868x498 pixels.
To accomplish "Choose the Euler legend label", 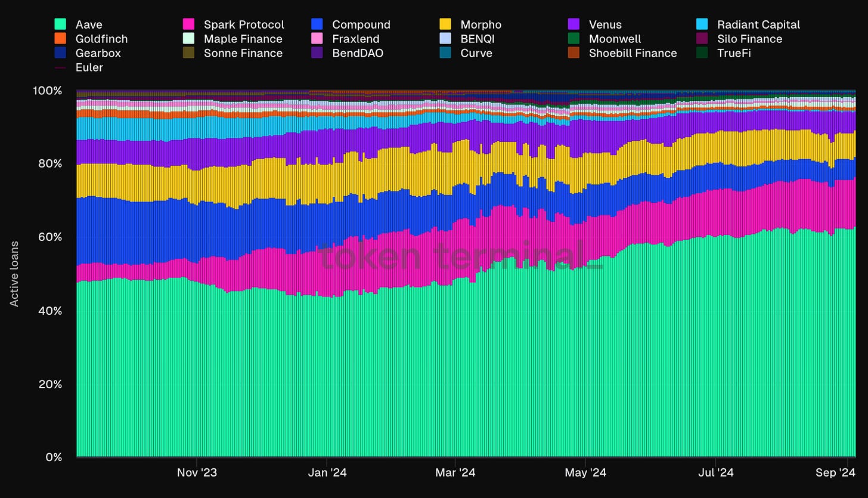I will click(x=89, y=67).
